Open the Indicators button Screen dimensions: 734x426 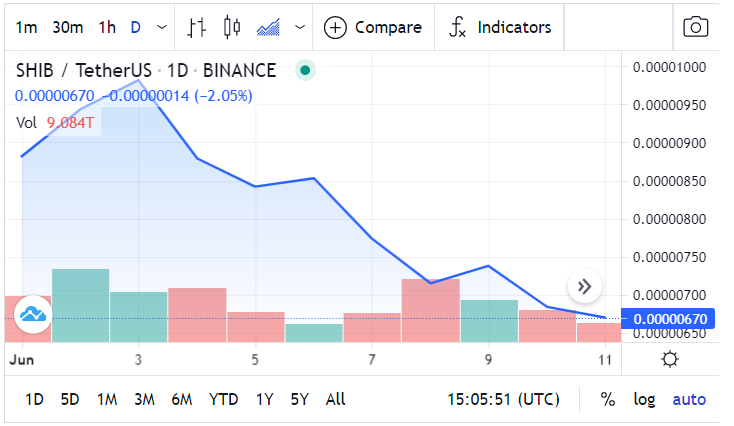pos(500,27)
